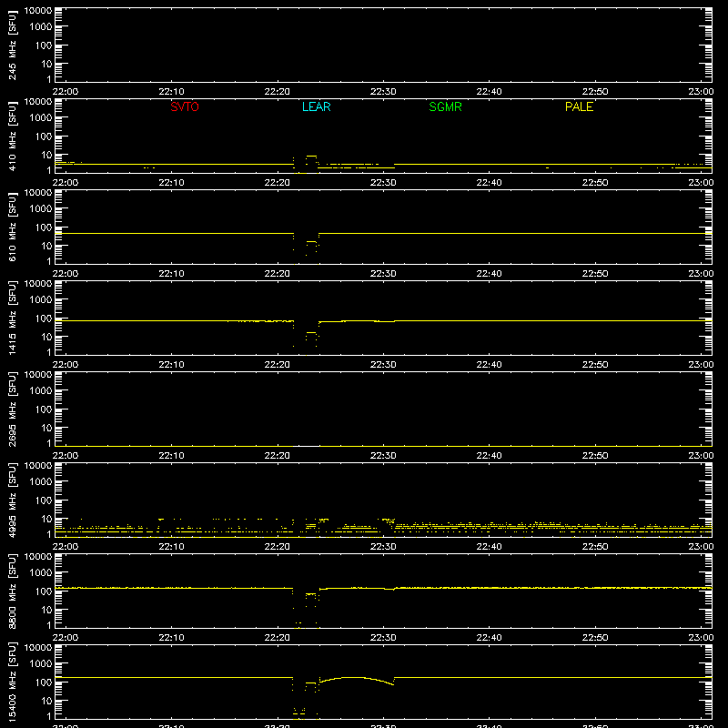Screen dimensions: 728x728
Task: Click 22:50 time label under 8800 MHz plot
Action: (x=595, y=638)
